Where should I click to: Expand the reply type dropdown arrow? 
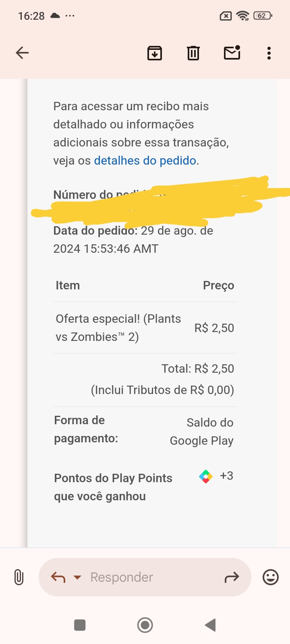(77, 578)
